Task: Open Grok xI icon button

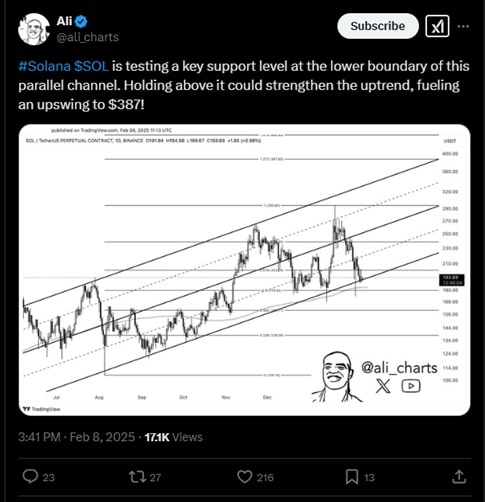Action: 437,26
